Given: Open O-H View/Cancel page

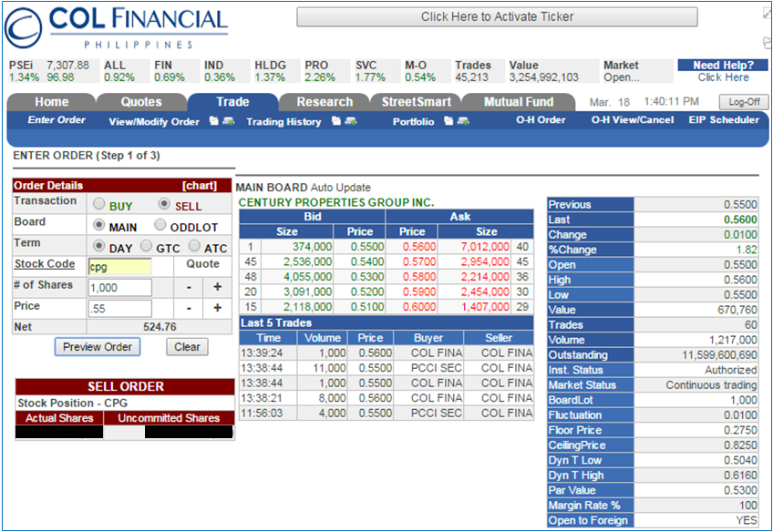Looking at the screenshot, I should coord(633,119).
